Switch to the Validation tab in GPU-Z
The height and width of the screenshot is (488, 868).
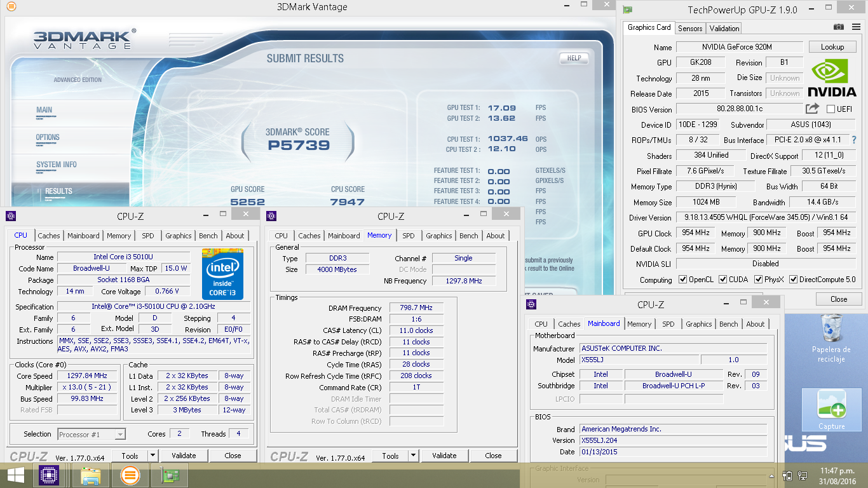(724, 28)
